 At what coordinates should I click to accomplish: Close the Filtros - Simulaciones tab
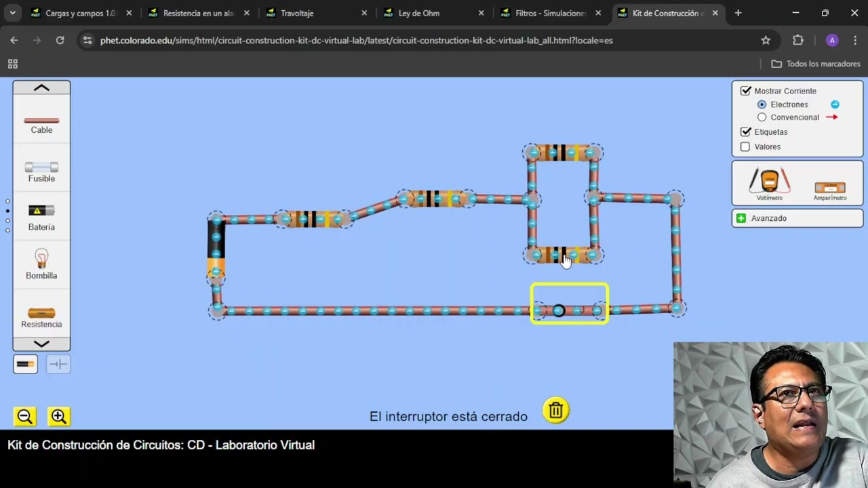[x=598, y=13]
